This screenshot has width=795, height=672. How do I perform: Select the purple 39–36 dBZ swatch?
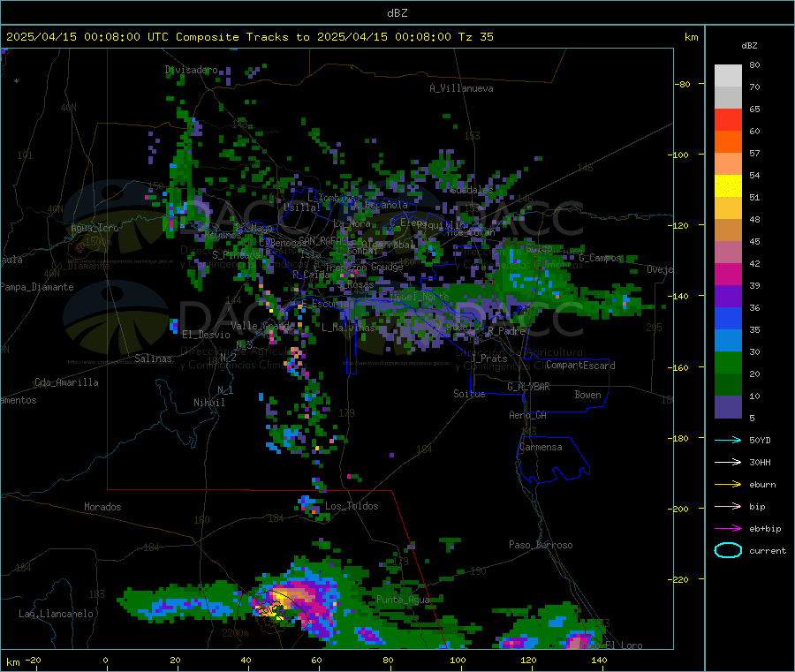tap(728, 297)
